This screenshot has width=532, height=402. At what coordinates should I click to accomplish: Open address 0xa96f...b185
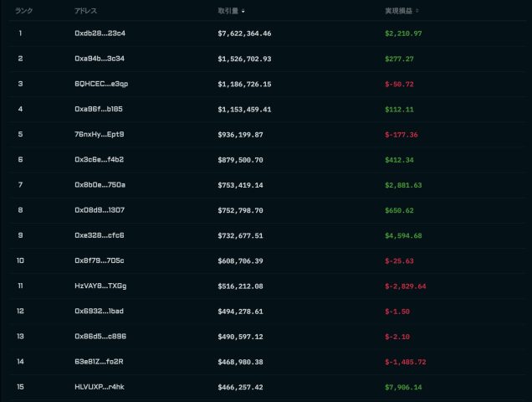coord(99,109)
